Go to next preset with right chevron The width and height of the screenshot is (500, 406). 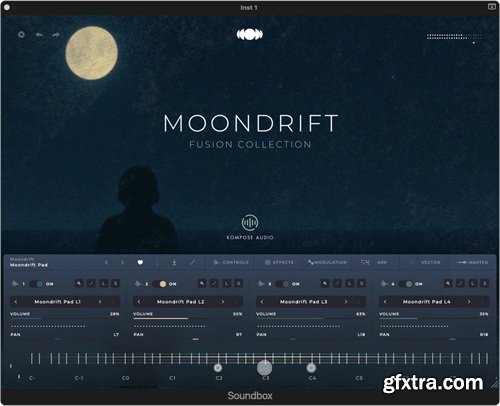click(122, 262)
